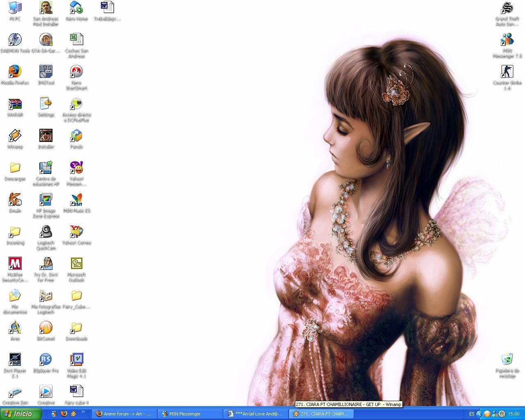
Task: Open the Settings desktop shortcut
Action: pyautogui.click(x=46, y=107)
